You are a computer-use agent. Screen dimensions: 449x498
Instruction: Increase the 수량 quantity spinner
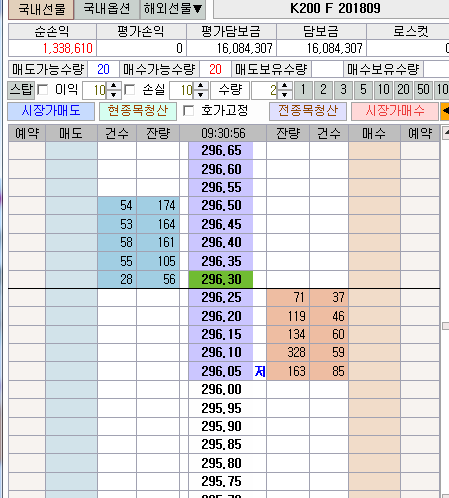click(x=284, y=86)
